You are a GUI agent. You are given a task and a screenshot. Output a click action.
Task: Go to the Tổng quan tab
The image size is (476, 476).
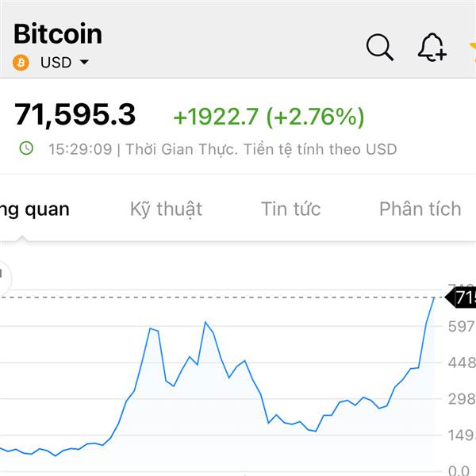[x=35, y=209]
